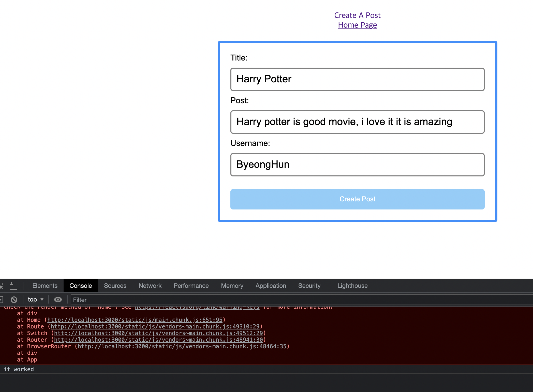The height and width of the screenshot is (392, 533).
Task: Open the Sources tab
Action: coord(115,286)
